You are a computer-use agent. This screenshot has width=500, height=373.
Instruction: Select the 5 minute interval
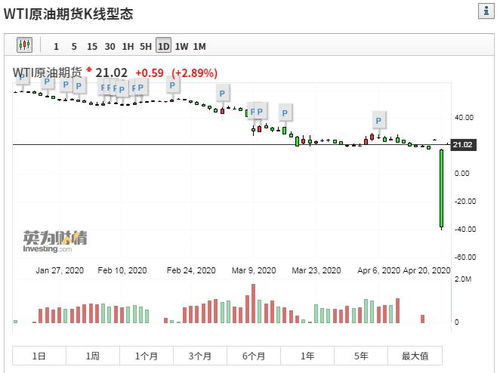coord(74,46)
